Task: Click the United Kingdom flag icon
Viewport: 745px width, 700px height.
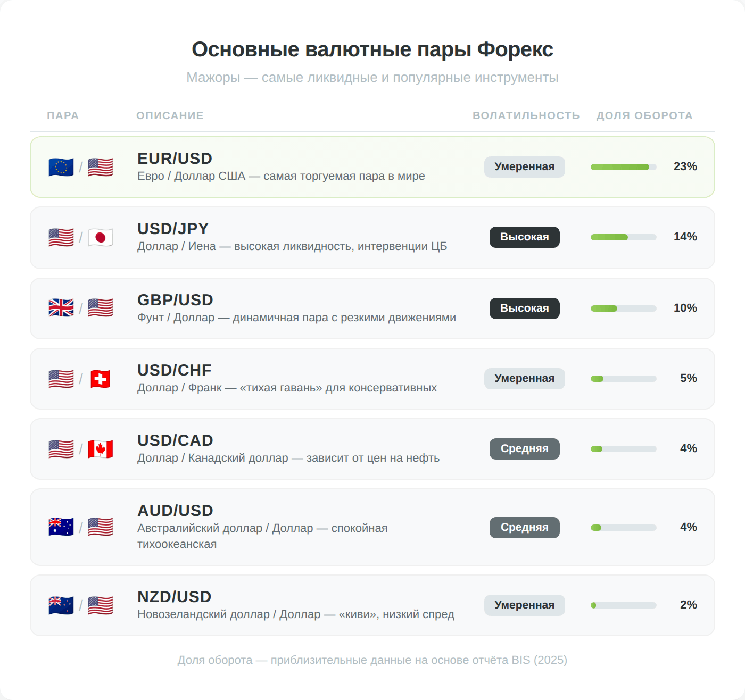Action: 61,307
